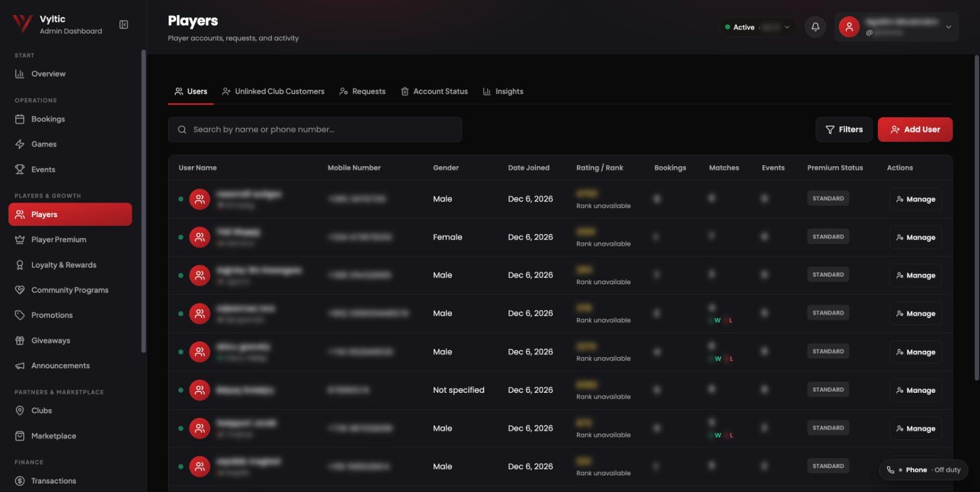Open the Filters panel

(844, 129)
